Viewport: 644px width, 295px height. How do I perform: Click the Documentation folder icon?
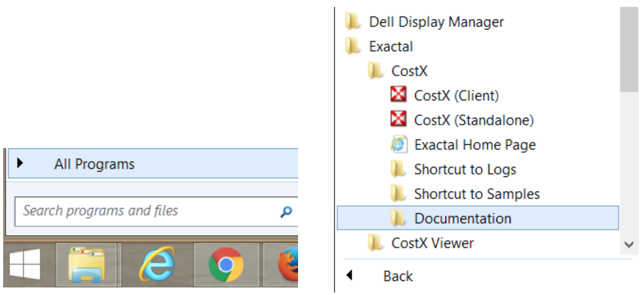(398, 217)
